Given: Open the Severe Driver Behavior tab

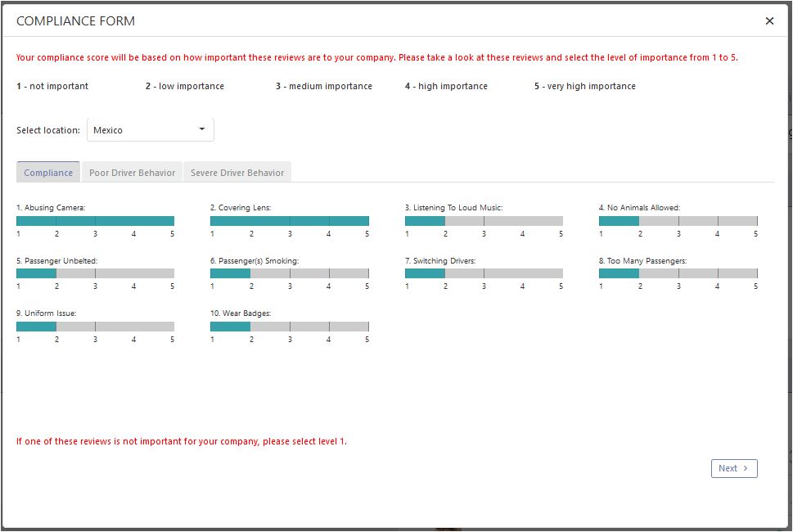Looking at the screenshot, I should (237, 173).
